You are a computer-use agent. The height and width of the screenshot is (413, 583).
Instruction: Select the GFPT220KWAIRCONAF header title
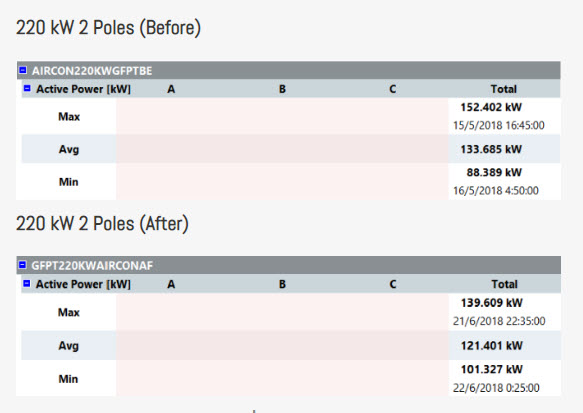(92, 266)
